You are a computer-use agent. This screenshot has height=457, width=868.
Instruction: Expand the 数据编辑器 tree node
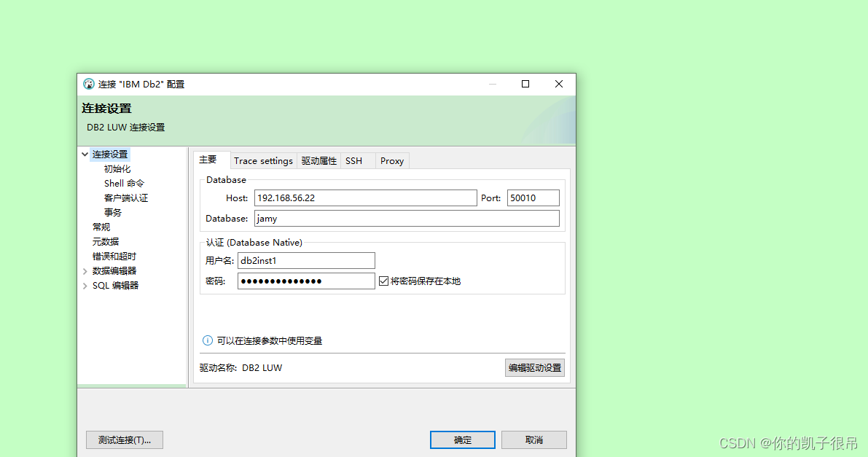coord(85,271)
